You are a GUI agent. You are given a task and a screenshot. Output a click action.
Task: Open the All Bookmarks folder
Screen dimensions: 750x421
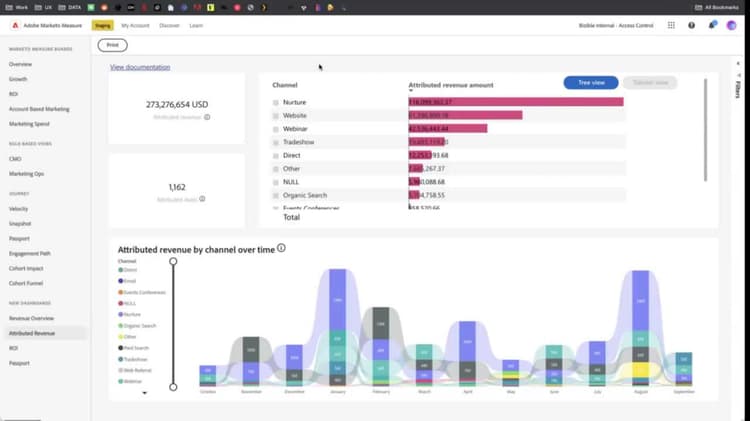[717, 8]
